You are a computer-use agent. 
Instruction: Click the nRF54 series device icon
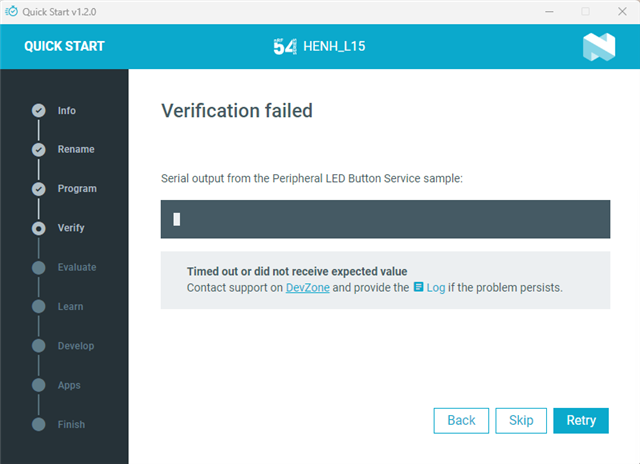pos(285,47)
